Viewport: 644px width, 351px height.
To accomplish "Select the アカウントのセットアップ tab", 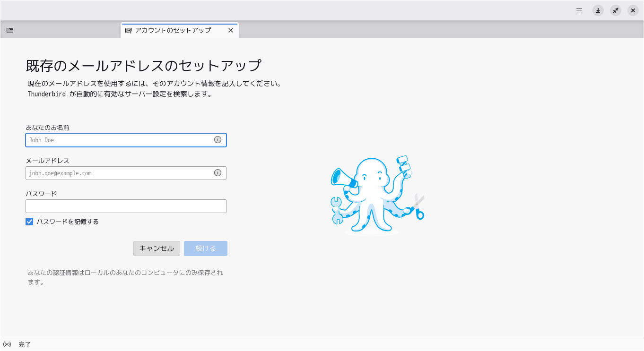I will [180, 30].
